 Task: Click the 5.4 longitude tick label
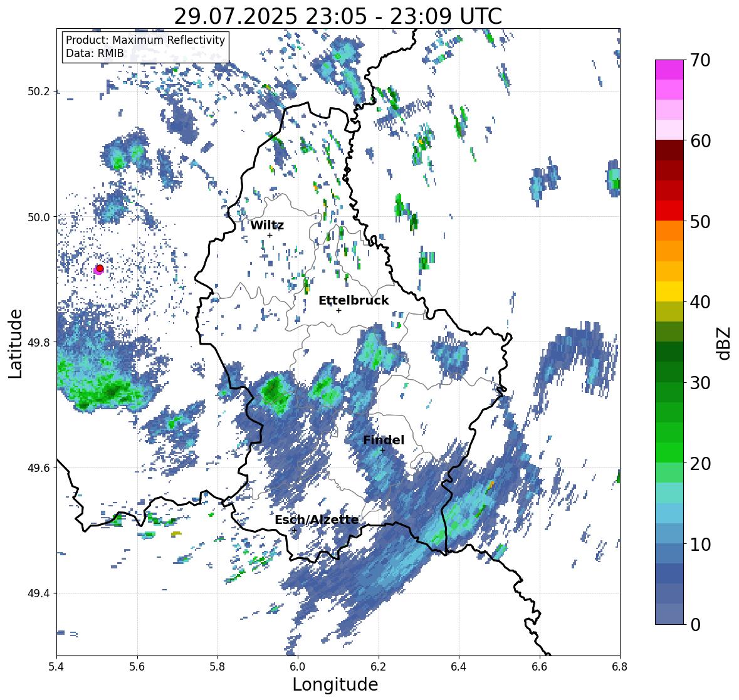pos(56,666)
